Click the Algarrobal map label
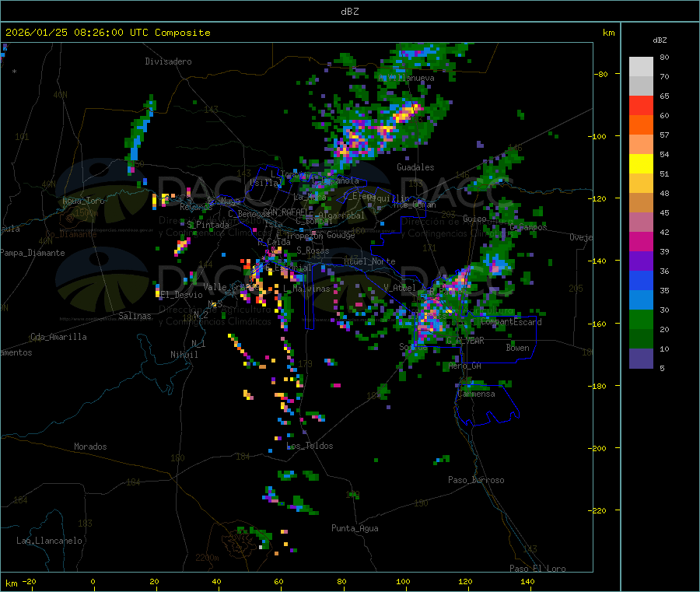The height and width of the screenshot is (592, 700). 341,215
